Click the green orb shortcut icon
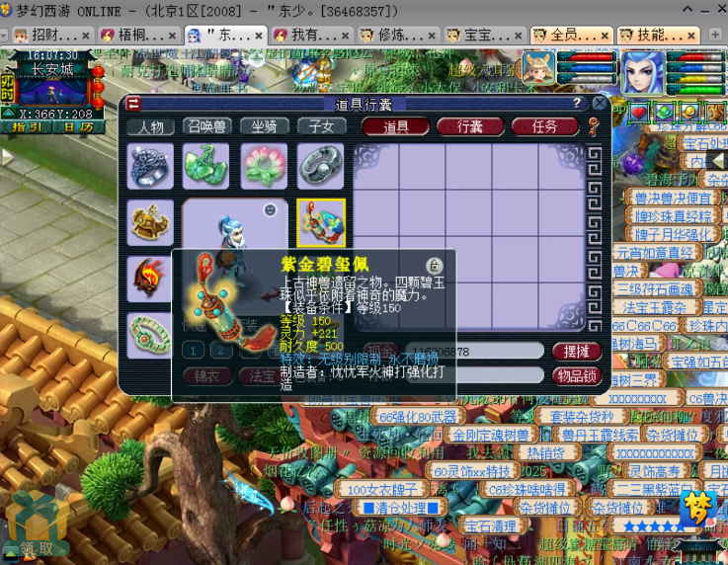The height and width of the screenshot is (565, 728). click(664, 113)
